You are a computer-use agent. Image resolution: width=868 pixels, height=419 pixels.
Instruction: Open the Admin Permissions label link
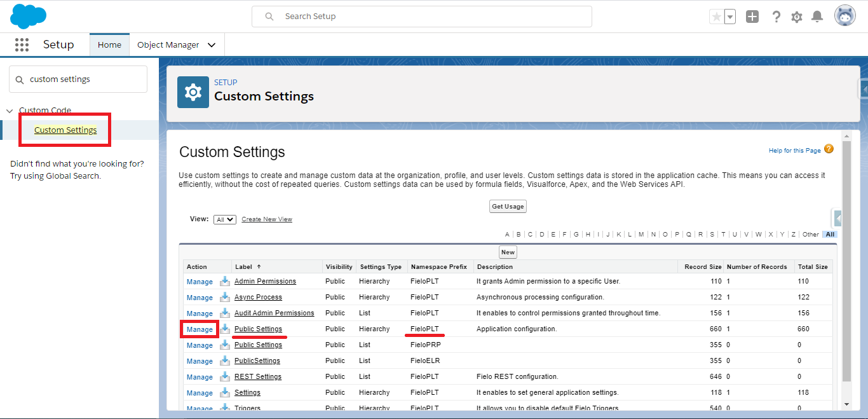[x=265, y=281]
